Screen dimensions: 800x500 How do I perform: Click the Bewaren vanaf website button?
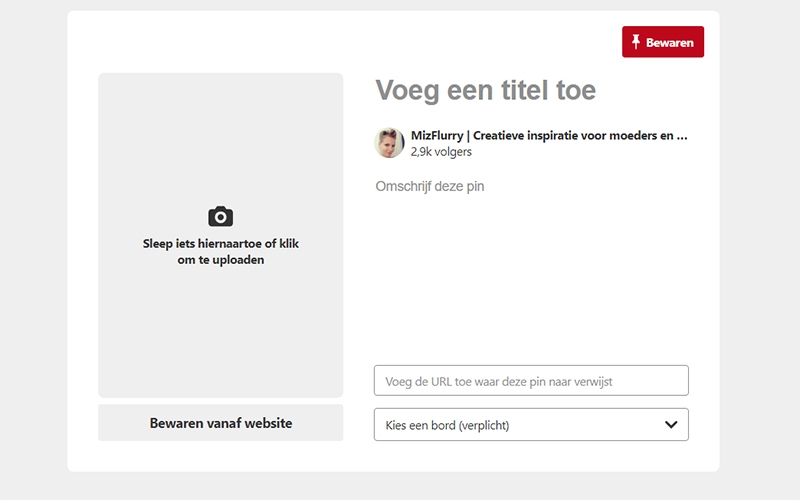click(220, 422)
